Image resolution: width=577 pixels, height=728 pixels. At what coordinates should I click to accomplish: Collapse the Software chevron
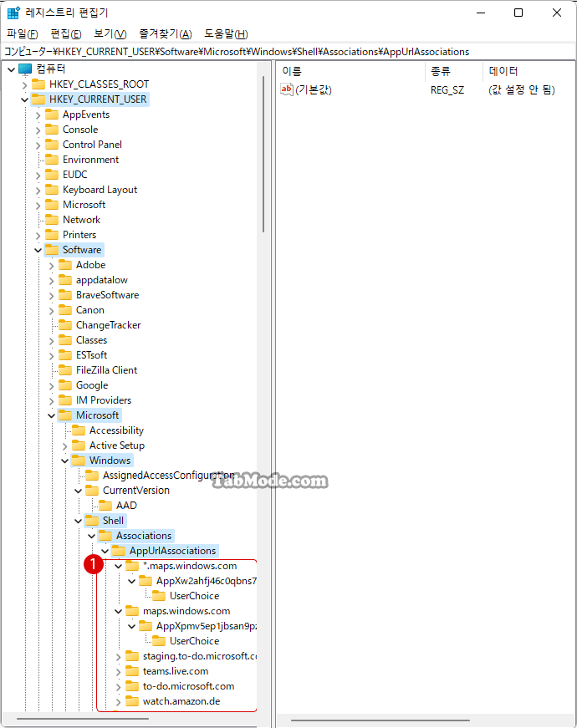[38, 250]
